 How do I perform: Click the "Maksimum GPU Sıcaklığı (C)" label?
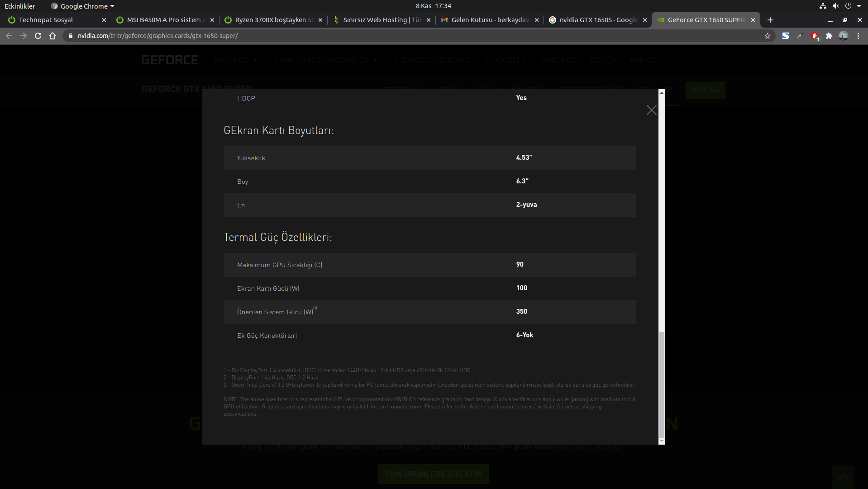[x=280, y=265]
